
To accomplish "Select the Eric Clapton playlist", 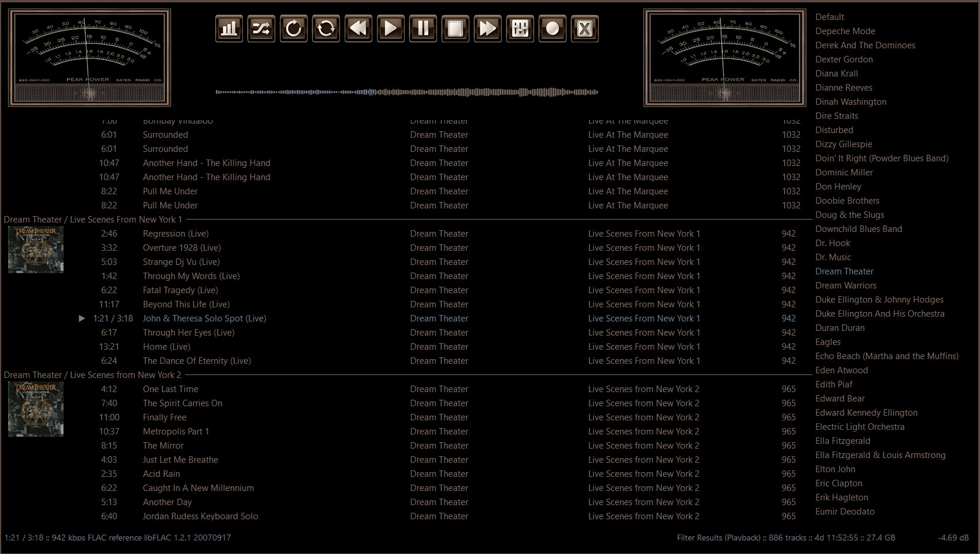I will pos(839,483).
